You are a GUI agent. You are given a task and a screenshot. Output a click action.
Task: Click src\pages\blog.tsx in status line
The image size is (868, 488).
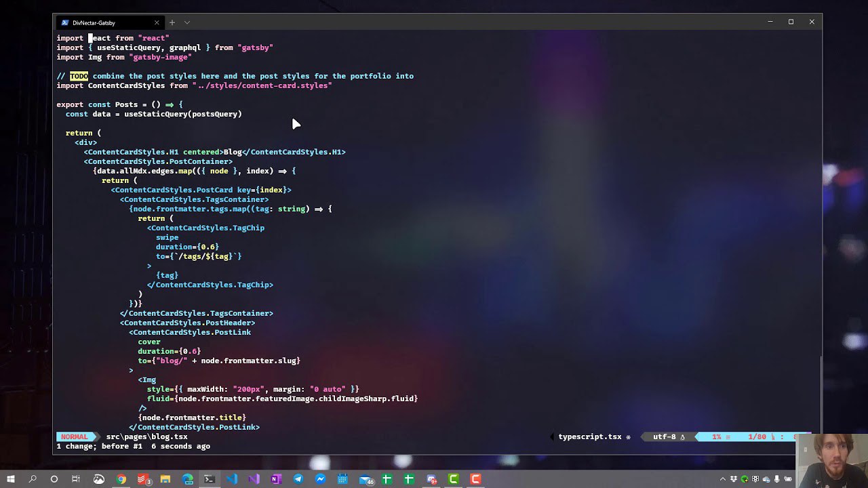(x=146, y=437)
